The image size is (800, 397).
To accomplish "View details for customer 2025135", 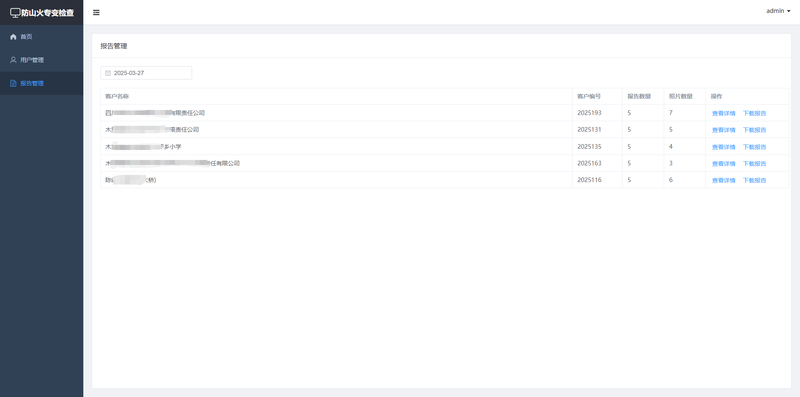I will point(723,147).
